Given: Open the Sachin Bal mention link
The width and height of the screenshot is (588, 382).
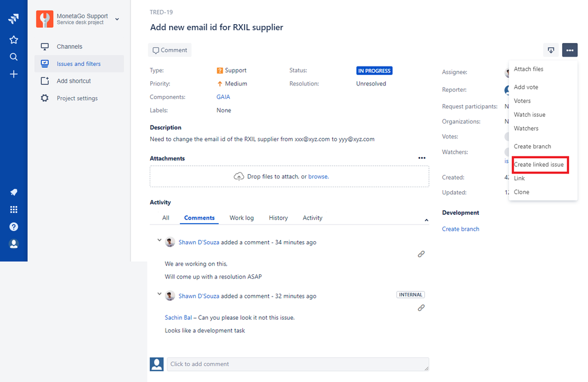Looking at the screenshot, I should coord(178,318).
